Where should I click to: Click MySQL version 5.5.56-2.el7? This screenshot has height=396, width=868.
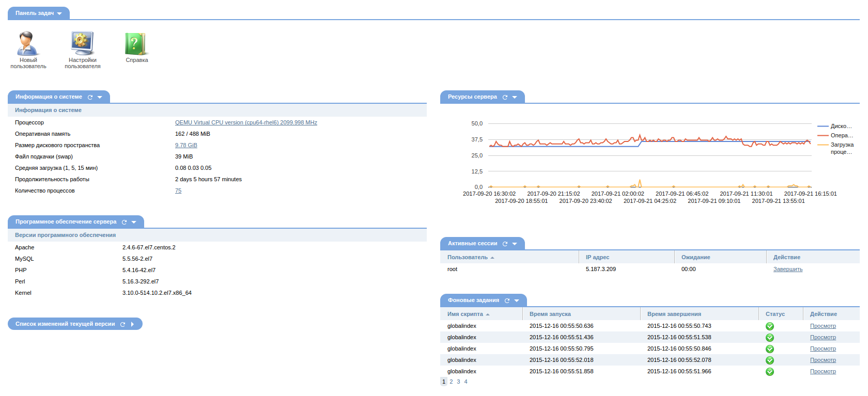(x=137, y=259)
